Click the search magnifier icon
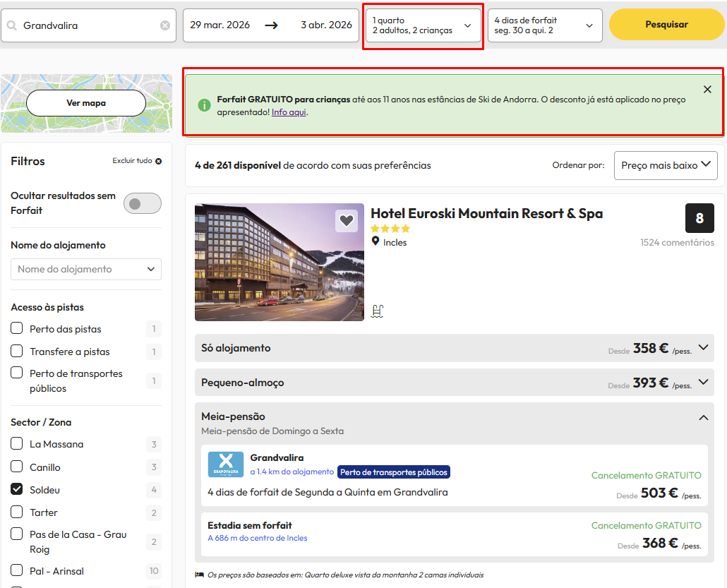The height and width of the screenshot is (588, 727). tap(11, 25)
